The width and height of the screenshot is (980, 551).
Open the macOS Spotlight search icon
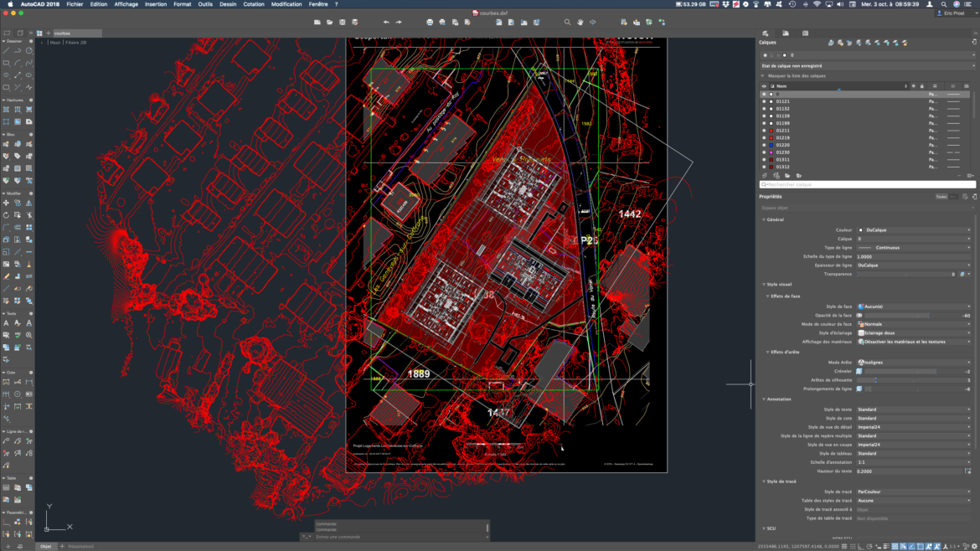pos(944,3)
